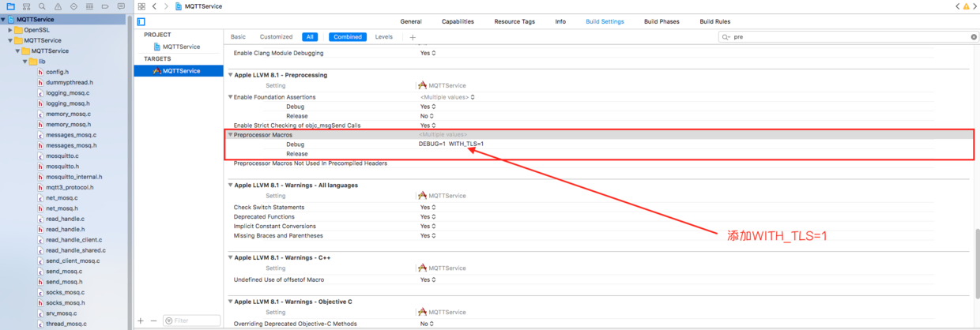Collapse the lib folder
Image resolution: width=980 pixels, height=330 pixels.
click(24, 62)
